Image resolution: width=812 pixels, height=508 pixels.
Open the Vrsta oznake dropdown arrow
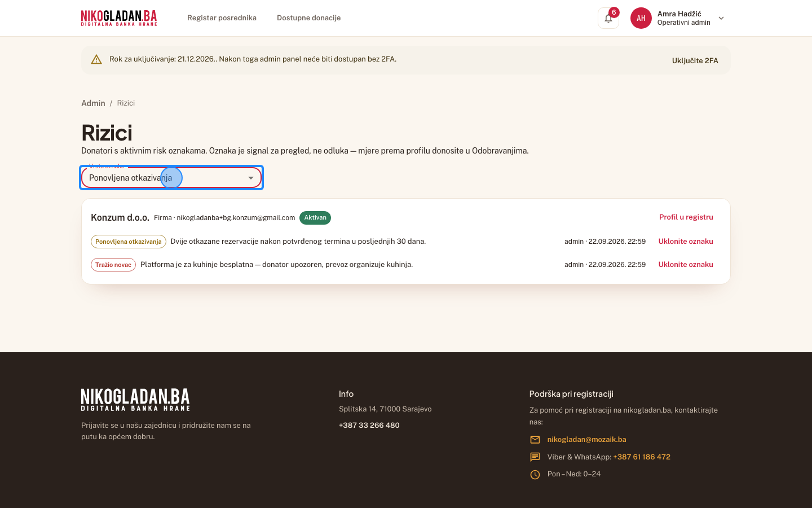pyautogui.click(x=251, y=178)
